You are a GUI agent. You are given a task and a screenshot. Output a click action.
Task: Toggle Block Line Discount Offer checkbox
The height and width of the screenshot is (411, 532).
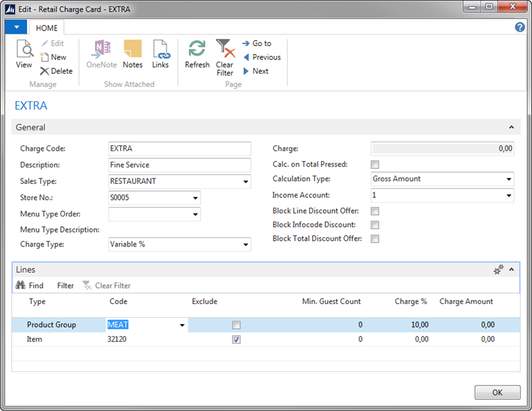(375, 211)
